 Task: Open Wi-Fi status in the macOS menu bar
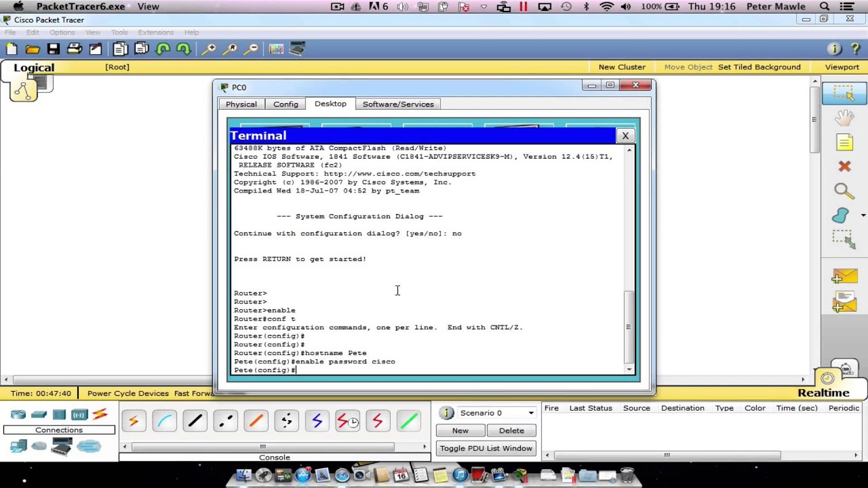[x=607, y=7]
